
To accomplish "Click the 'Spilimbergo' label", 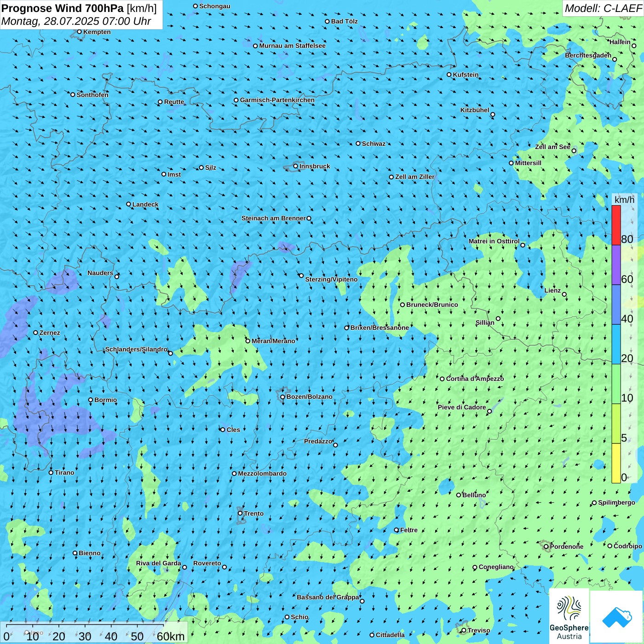I will click(616, 502).
